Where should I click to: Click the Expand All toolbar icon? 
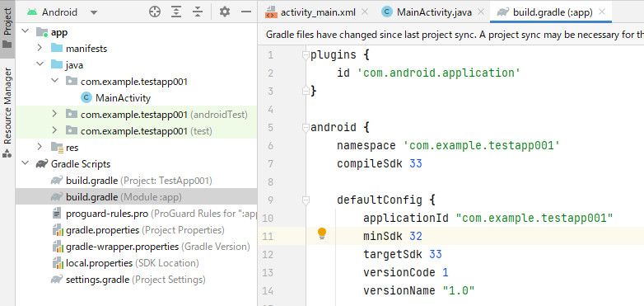tap(176, 12)
